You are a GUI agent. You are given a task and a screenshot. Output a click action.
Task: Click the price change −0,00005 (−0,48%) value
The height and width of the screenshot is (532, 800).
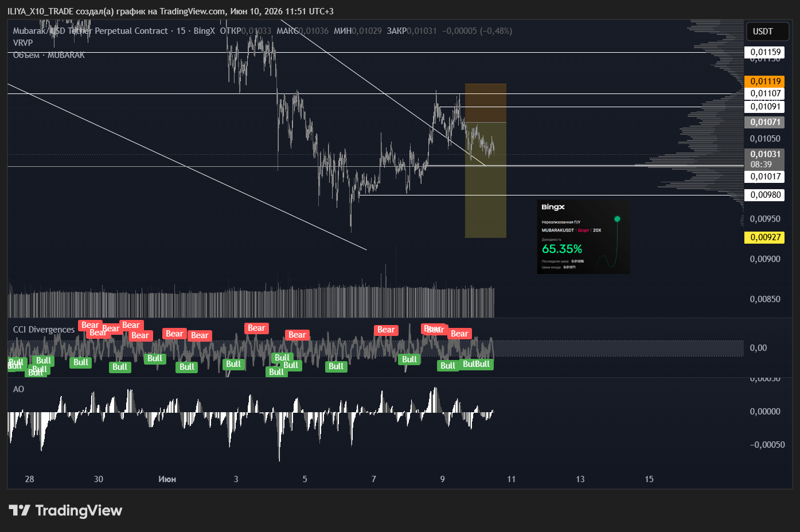click(x=477, y=31)
